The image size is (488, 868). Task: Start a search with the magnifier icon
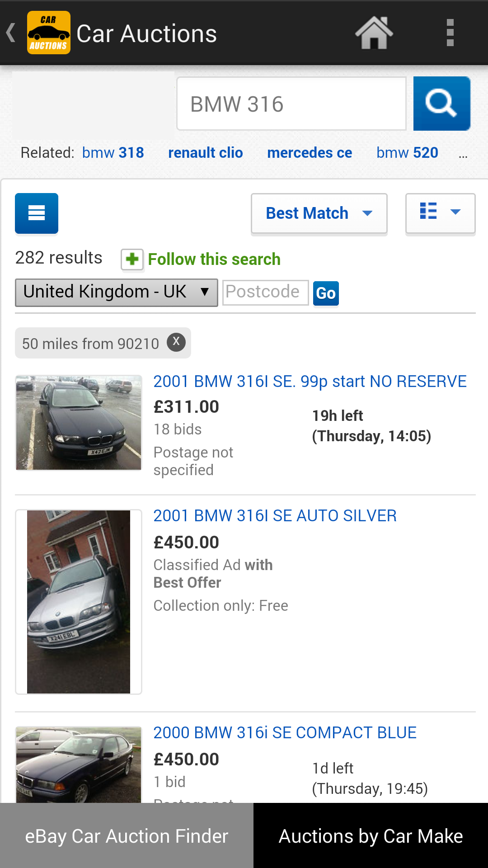coord(441,103)
